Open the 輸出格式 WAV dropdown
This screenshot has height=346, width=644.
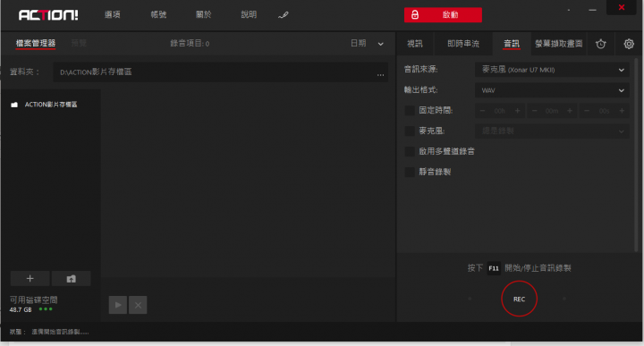click(x=552, y=90)
